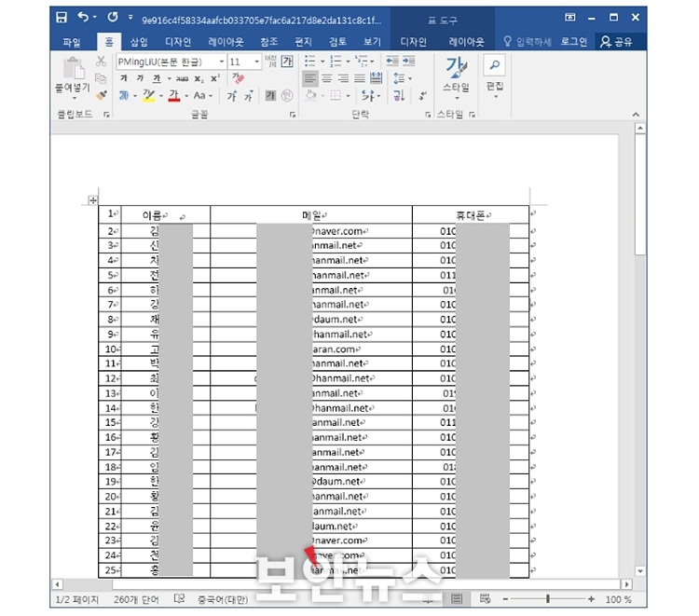The width and height of the screenshot is (699, 616).
Task: Click the large Paste clipboard icon
Action: (73, 68)
